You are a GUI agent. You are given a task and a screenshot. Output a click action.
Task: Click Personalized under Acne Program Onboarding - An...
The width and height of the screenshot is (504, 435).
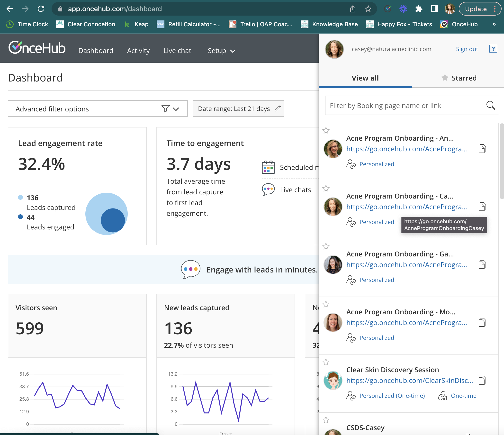tap(377, 164)
